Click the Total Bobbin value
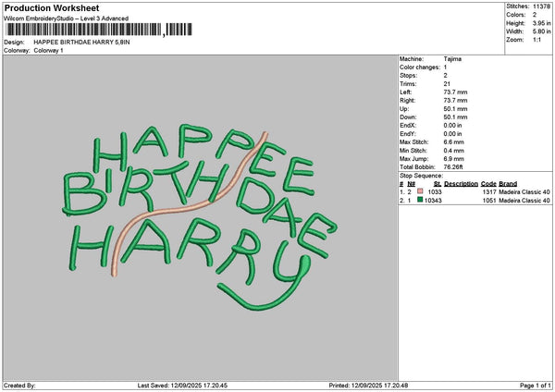The height and width of the screenshot is (392, 555). [x=454, y=167]
